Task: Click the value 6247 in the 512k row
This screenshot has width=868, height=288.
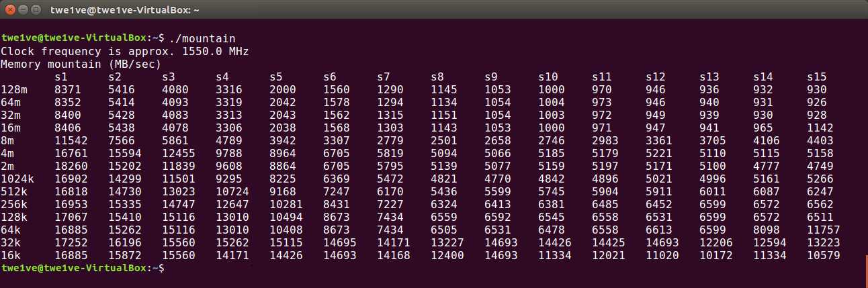Action: 820,191
